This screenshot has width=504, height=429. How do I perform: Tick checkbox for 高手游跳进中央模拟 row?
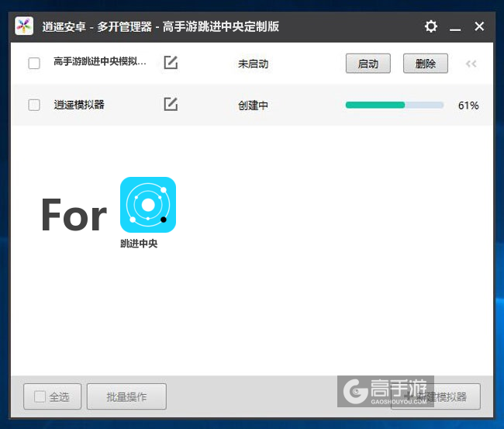(x=34, y=63)
